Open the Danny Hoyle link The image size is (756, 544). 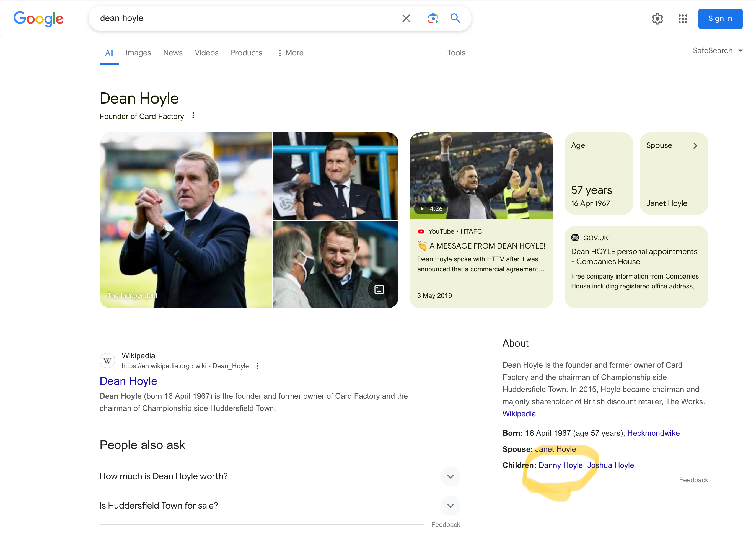point(560,465)
